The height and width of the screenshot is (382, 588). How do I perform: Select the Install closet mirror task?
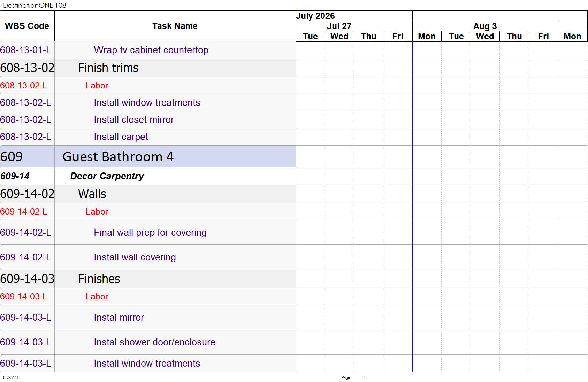(134, 120)
